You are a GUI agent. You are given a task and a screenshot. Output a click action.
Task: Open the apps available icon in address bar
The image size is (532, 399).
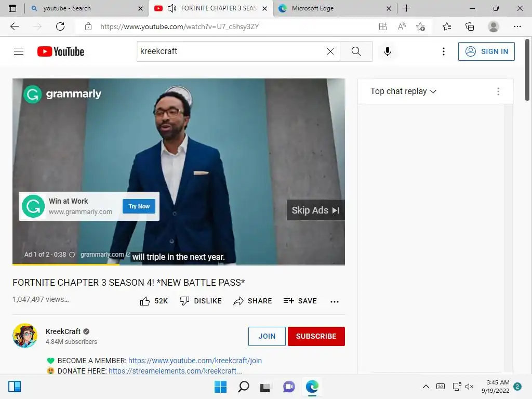383,26
